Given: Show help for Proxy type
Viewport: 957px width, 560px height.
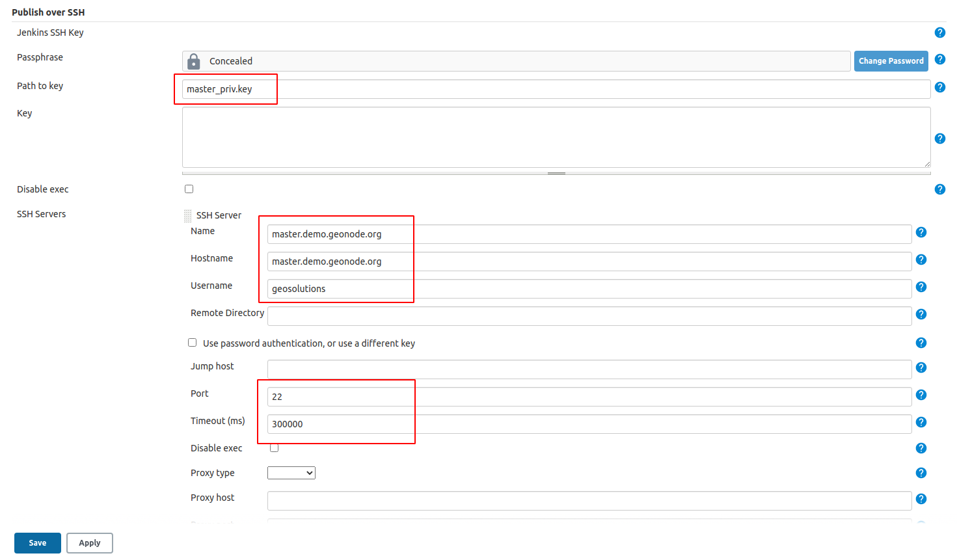Looking at the screenshot, I should [921, 473].
